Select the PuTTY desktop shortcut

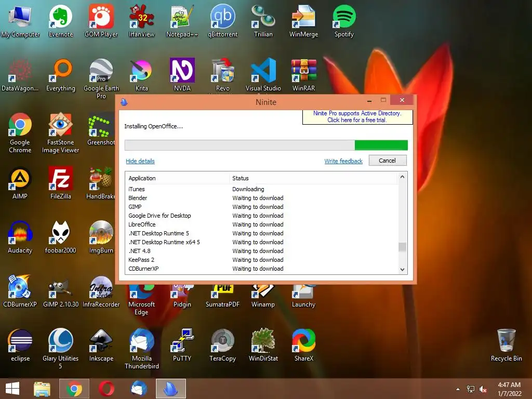click(x=182, y=345)
